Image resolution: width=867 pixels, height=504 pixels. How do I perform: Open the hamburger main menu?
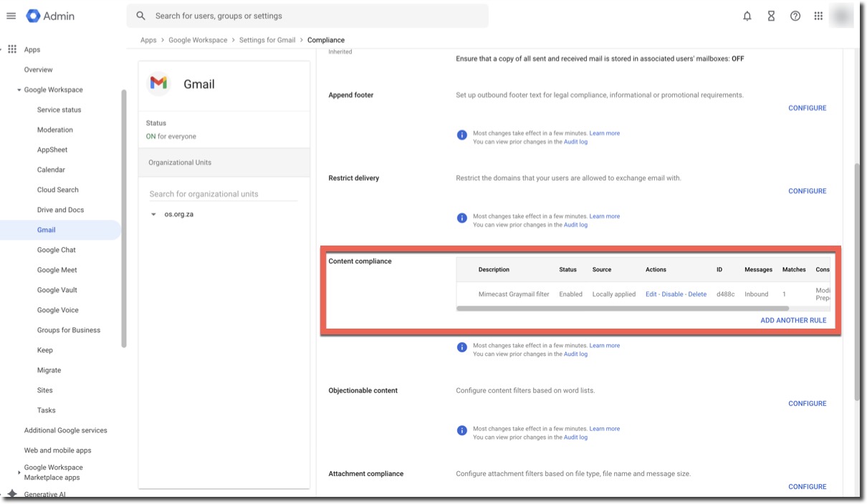[x=11, y=16]
